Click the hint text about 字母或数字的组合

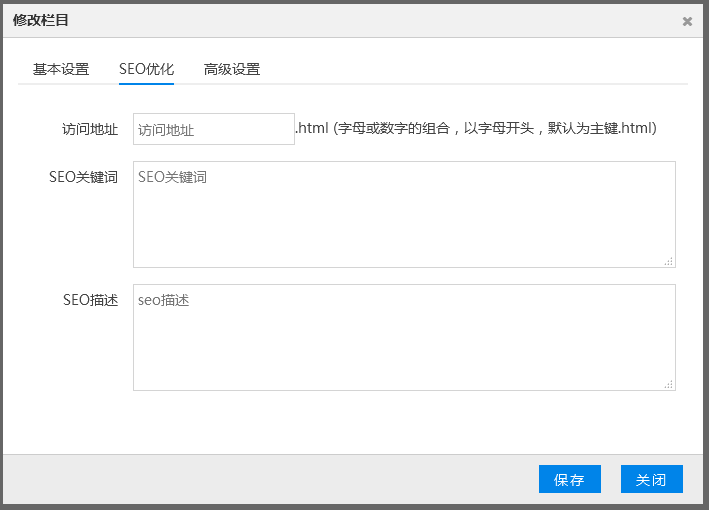[495, 128]
